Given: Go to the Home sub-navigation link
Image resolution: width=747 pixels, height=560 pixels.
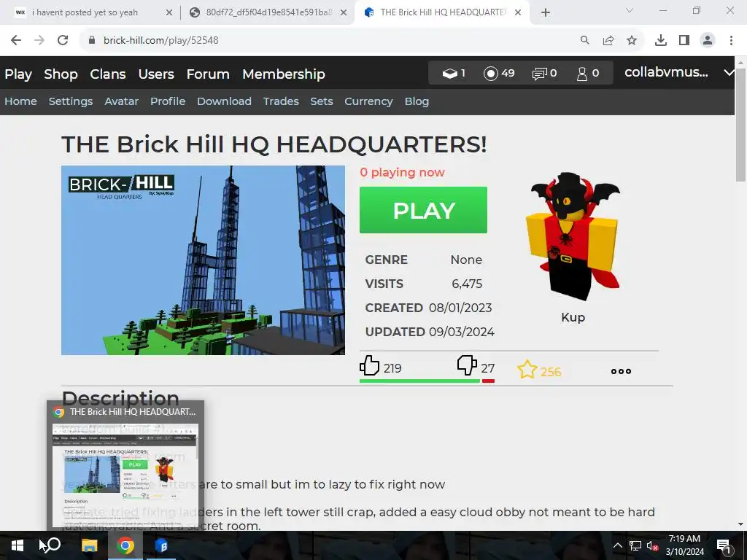Looking at the screenshot, I should point(20,101).
